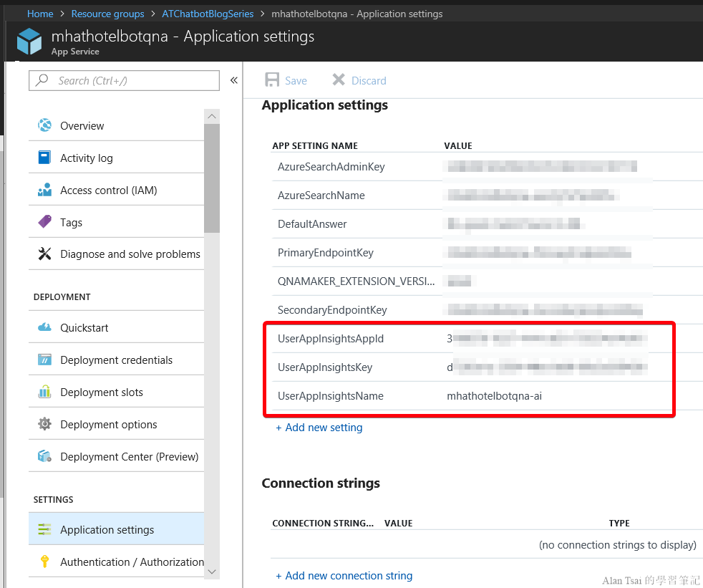Click the App Service cube icon

pyautogui.click(x=29, y=42)
